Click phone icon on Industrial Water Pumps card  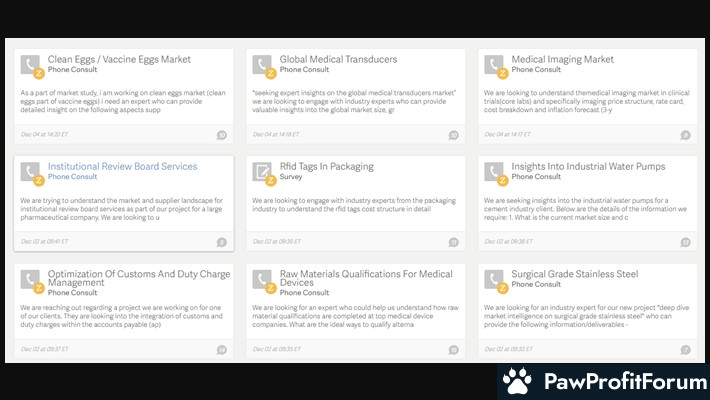coord(494,172)
